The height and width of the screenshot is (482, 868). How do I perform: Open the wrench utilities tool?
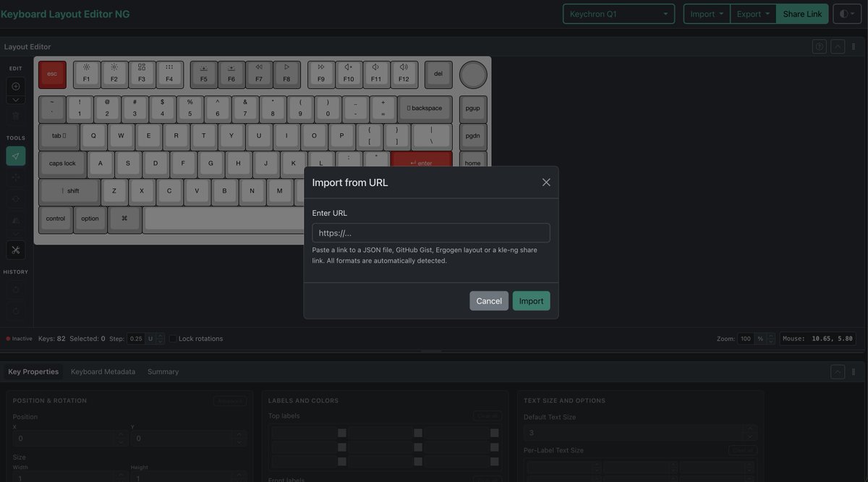pos(15,249)
